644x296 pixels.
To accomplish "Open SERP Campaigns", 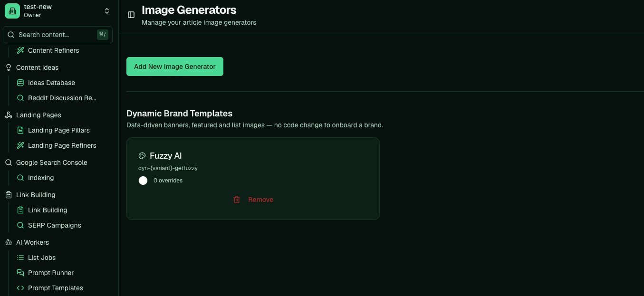I will point(55,225).
